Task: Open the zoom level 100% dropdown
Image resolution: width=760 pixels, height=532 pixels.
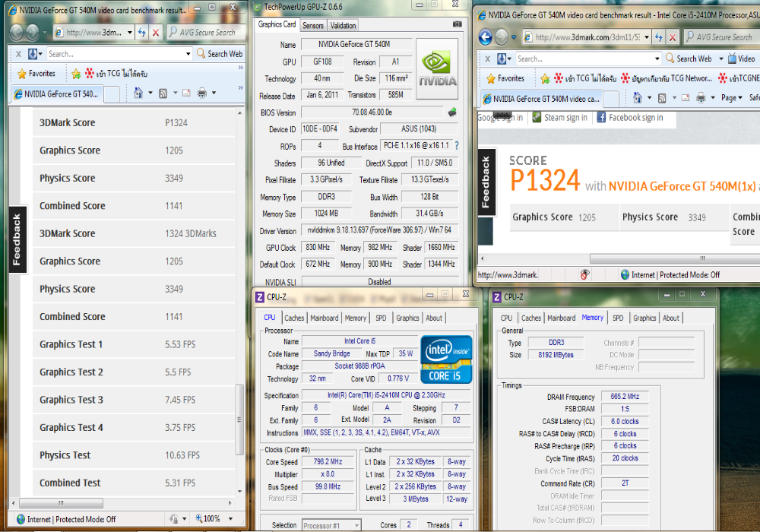Action: click(x=230, y=519)
